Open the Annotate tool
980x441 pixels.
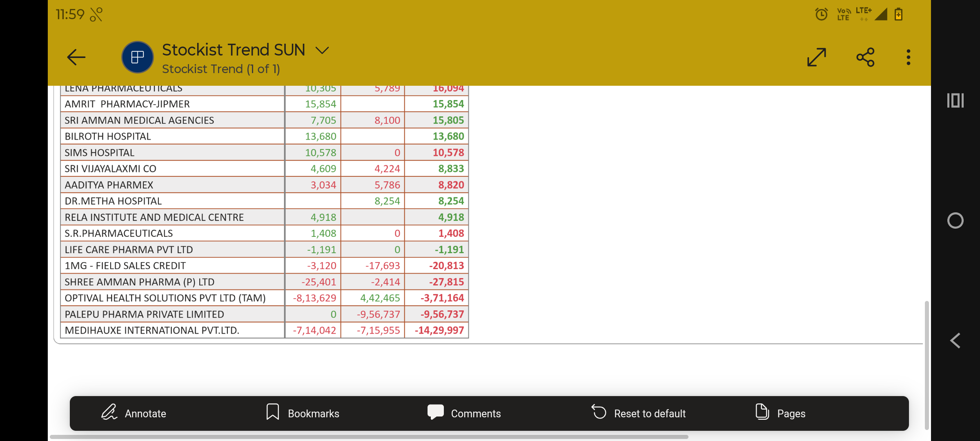coord(134,413)
